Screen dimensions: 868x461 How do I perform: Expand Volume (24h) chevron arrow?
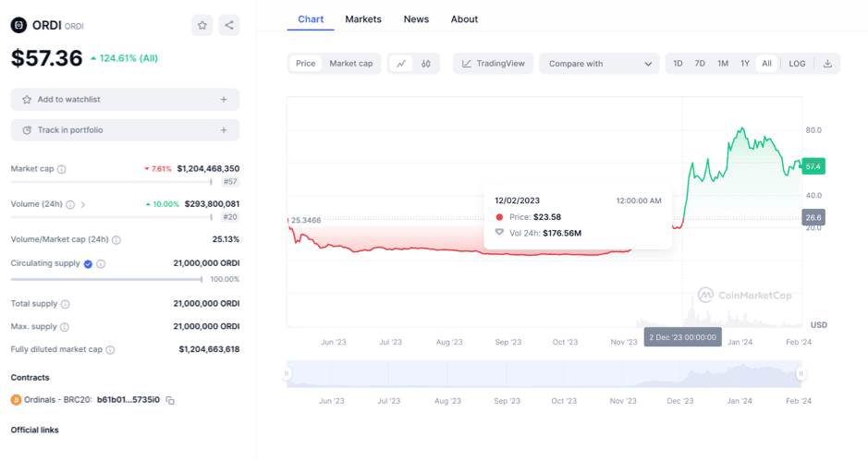(83, 204)
